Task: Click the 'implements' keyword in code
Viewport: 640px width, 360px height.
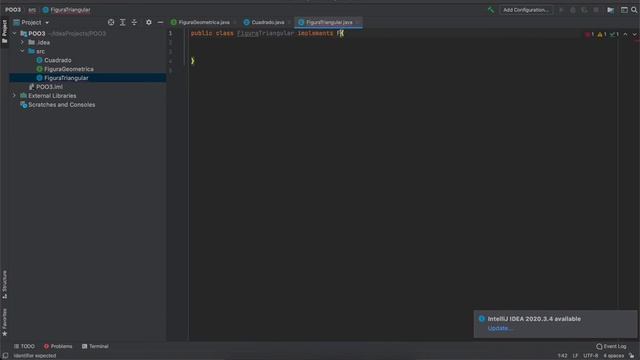Action: pos(315,33)
